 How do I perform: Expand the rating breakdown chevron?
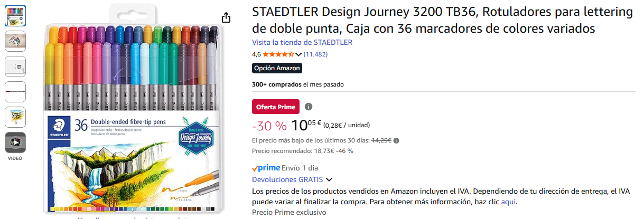(298, 54)
